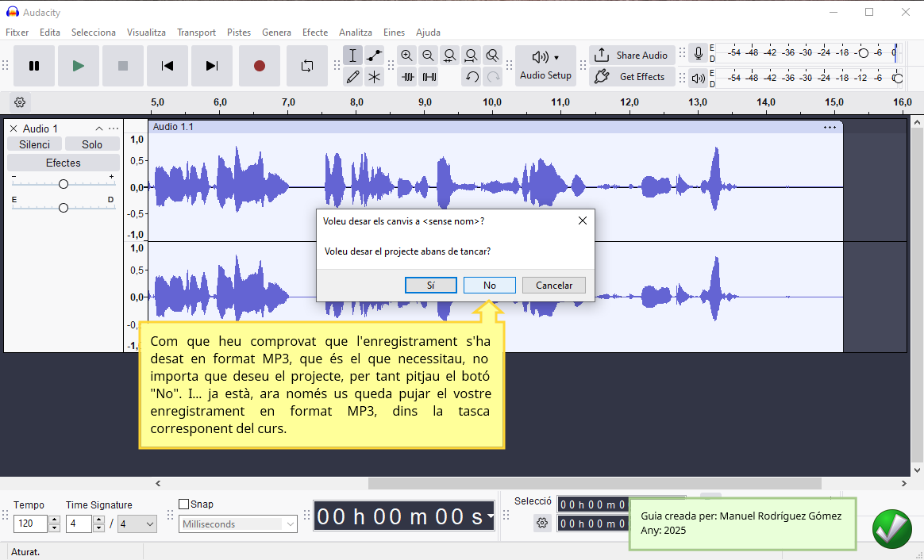Adjust the Audio 1 gain slider
The width and height of the screenshot is (924, 560).
click(63, 184)
